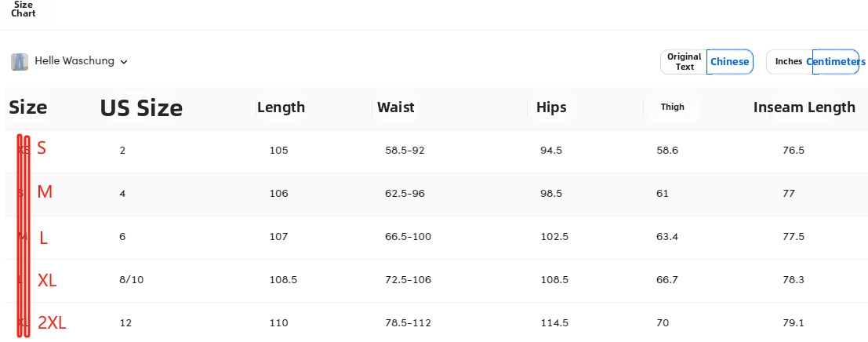Select the red M size label row
Screen dimensions: 868x342
(x=45, y=192)
